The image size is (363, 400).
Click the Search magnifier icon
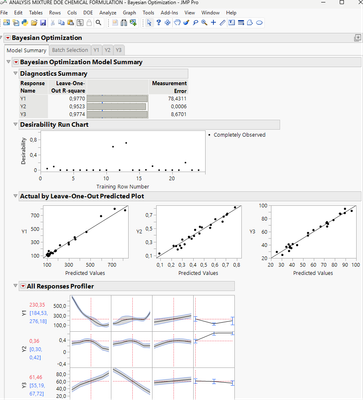point(98,23)
